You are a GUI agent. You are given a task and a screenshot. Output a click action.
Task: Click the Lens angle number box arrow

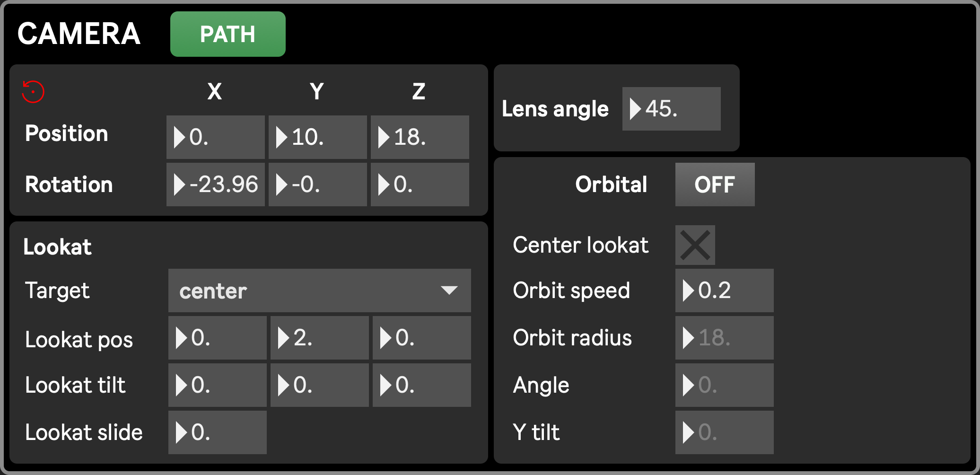tap(635, 109)
